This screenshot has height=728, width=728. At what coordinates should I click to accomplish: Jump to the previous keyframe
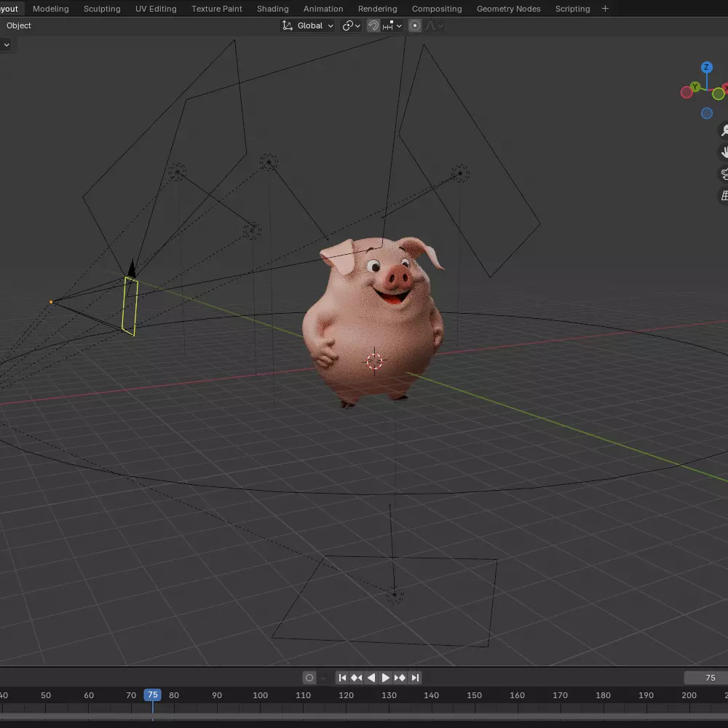357,678
